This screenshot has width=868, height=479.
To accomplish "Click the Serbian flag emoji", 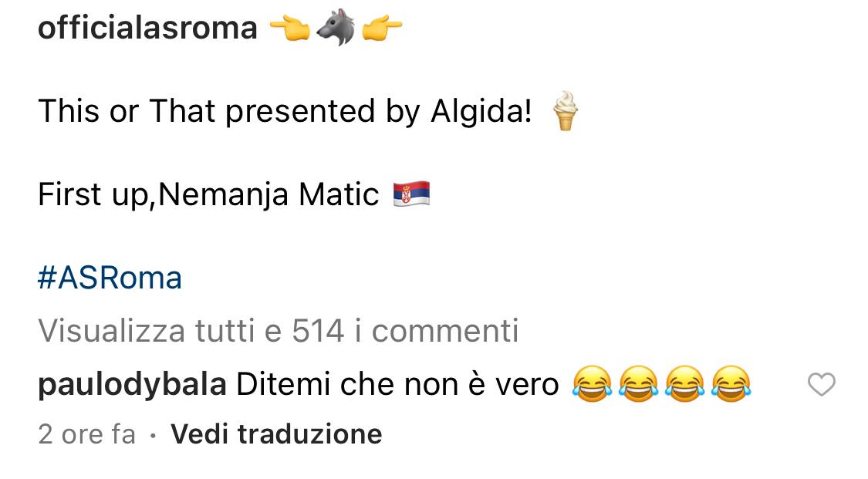I will [x=411, y=194].
